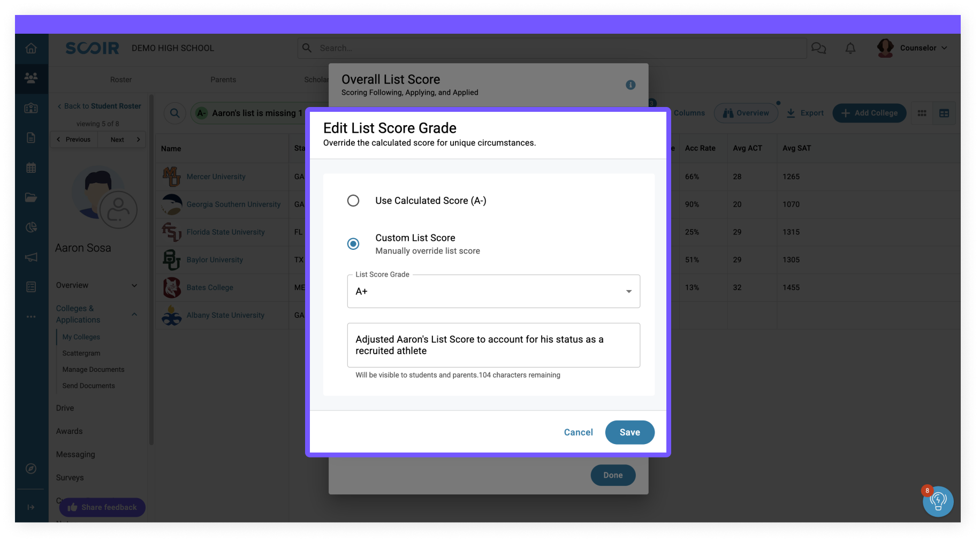The image size is (980, 542).
Task: Switch to the table view icon
Action: point(944,113)
